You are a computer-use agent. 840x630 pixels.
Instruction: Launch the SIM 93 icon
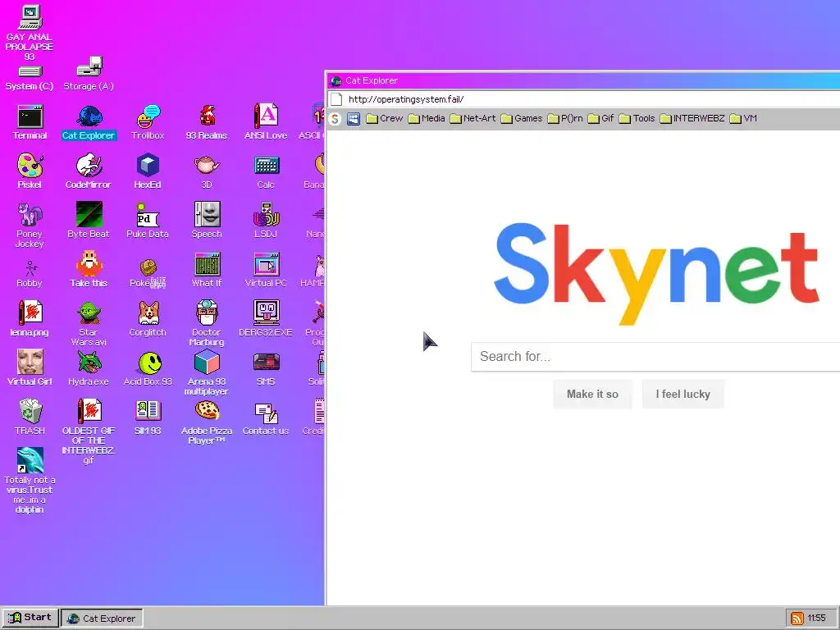148,418
